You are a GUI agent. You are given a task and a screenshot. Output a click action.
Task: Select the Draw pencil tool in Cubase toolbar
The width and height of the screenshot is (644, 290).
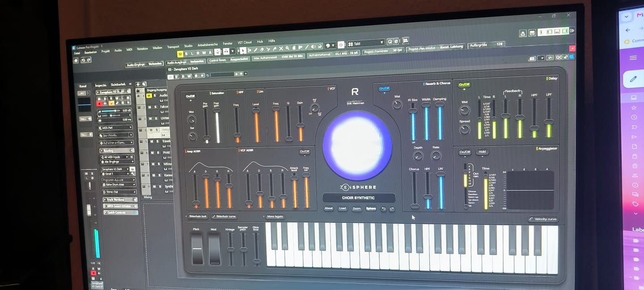(x=255, y=50)
